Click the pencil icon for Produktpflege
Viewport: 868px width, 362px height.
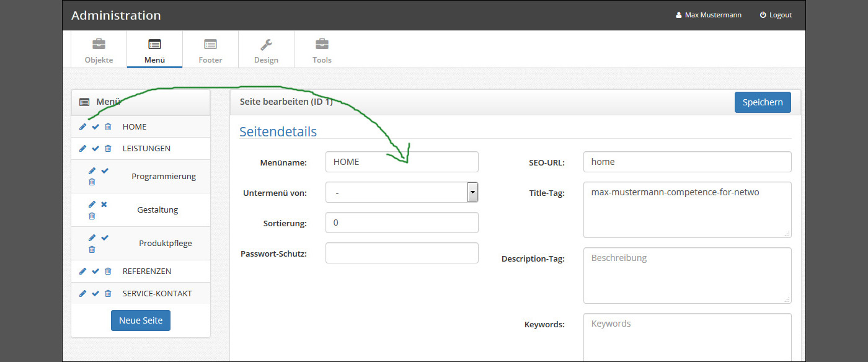click(92, 237)
